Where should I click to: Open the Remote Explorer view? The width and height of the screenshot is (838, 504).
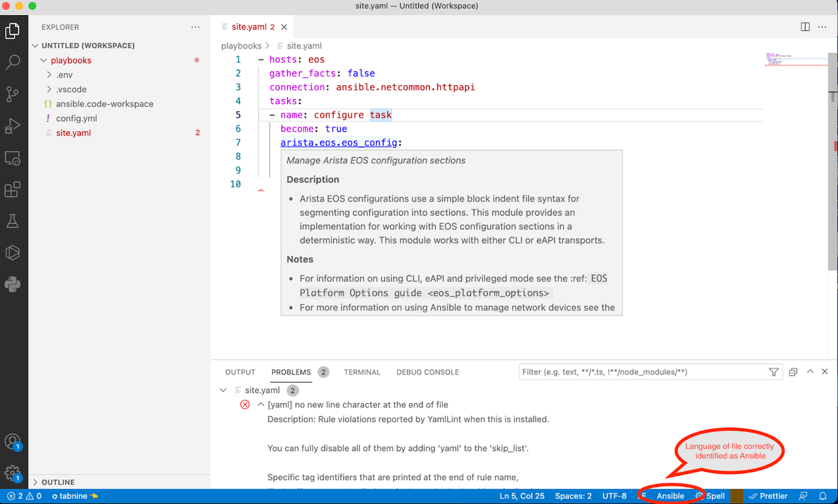tap(13, 158)
